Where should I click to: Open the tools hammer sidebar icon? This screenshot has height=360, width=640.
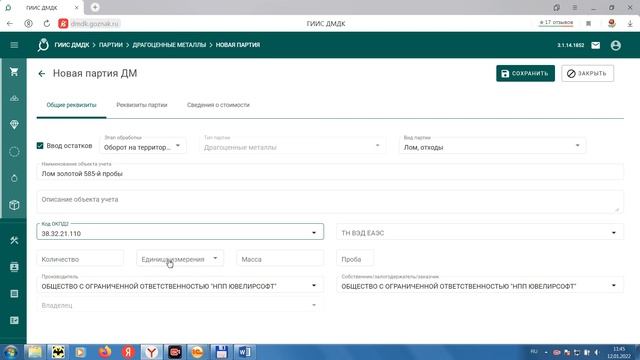(14, 240)
